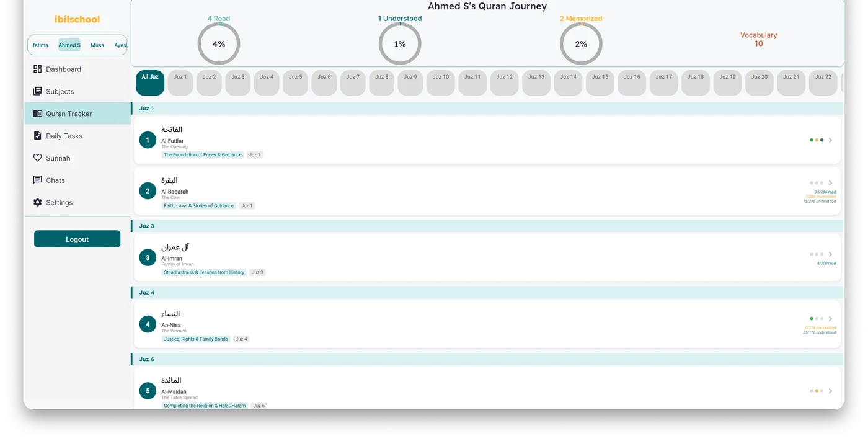Screen dimensions: 868x441
Task: Click surah number 5 circle badge
Action: coord(148,391)
